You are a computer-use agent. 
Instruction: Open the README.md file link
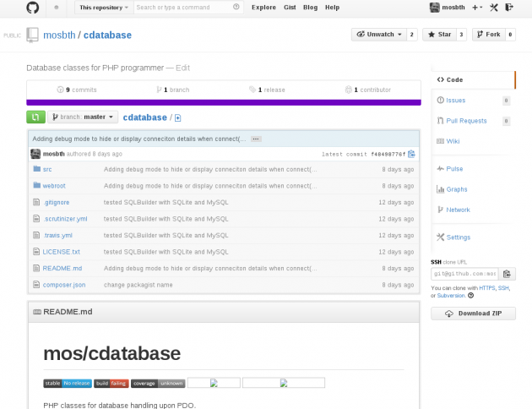click(x=62, y=268)
